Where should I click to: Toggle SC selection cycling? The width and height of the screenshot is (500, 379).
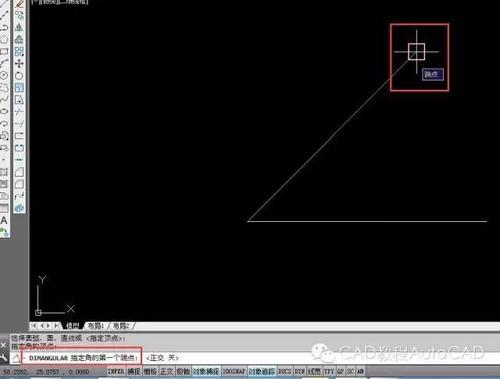click(x=350, y=371)
